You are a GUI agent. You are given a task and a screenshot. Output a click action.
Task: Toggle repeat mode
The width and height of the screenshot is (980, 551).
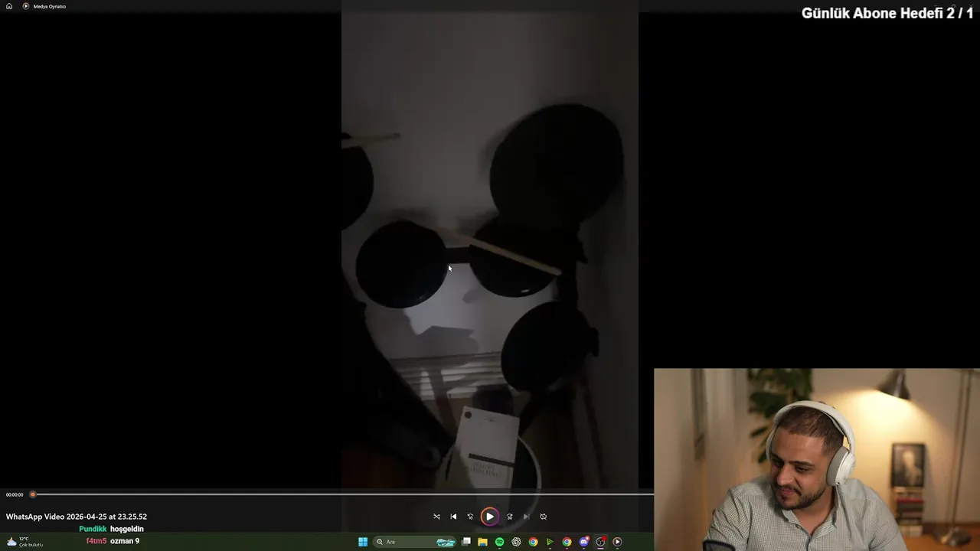coord(543,517)
